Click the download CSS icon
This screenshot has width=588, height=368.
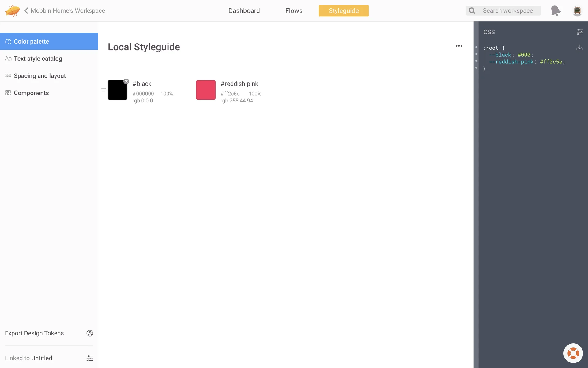(580, 48)
